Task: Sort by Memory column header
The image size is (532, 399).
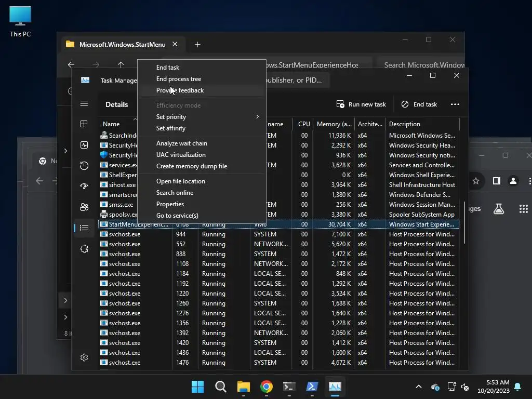Action: point(334,124)
